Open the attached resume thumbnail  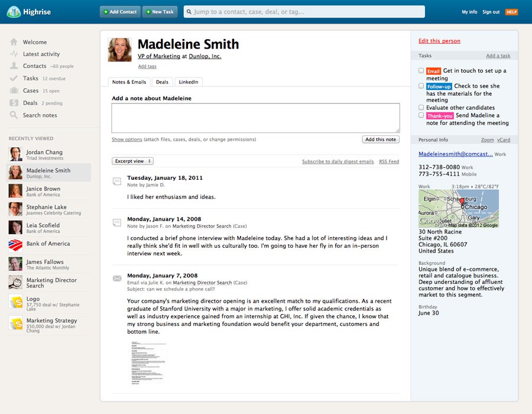coord(148,363)
